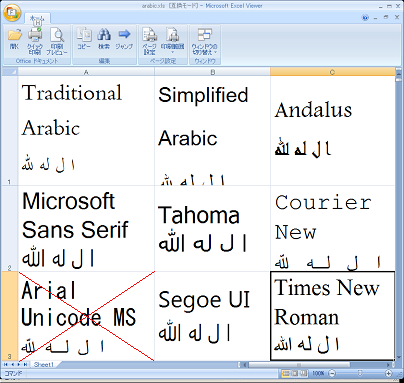Screen dimensions: 404x383
Task: Click the horizontal scrollbar thumb
Action: coord(299,365)
